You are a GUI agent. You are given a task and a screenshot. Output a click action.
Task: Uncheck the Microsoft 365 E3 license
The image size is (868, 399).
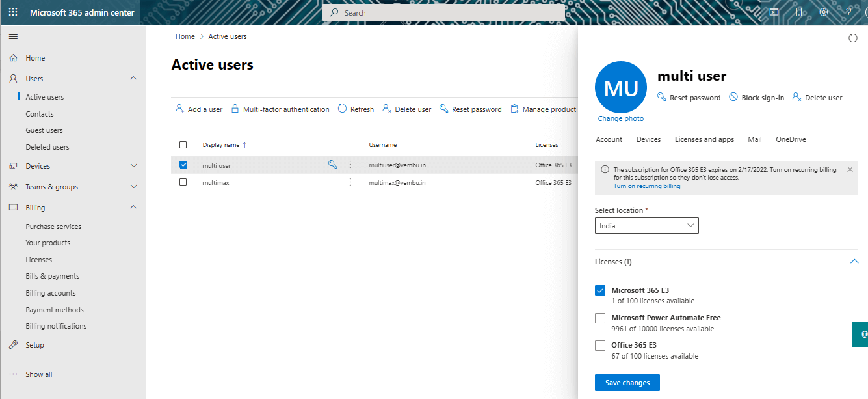click(600, 290)
